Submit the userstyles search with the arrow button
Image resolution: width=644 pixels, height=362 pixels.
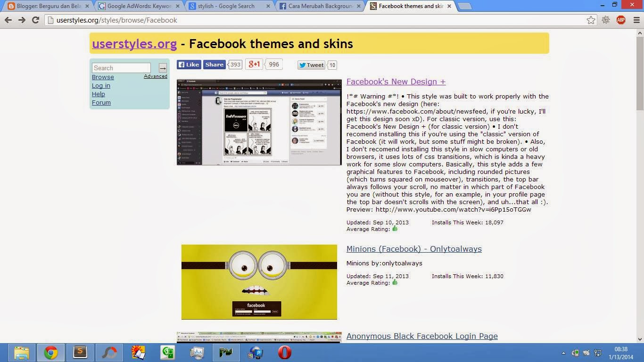(x=163, y=68)
